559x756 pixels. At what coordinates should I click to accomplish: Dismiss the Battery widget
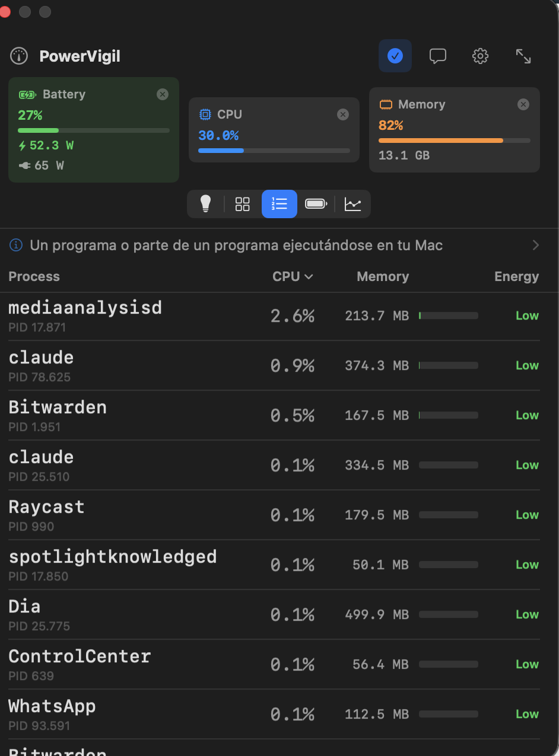point(162,94)
